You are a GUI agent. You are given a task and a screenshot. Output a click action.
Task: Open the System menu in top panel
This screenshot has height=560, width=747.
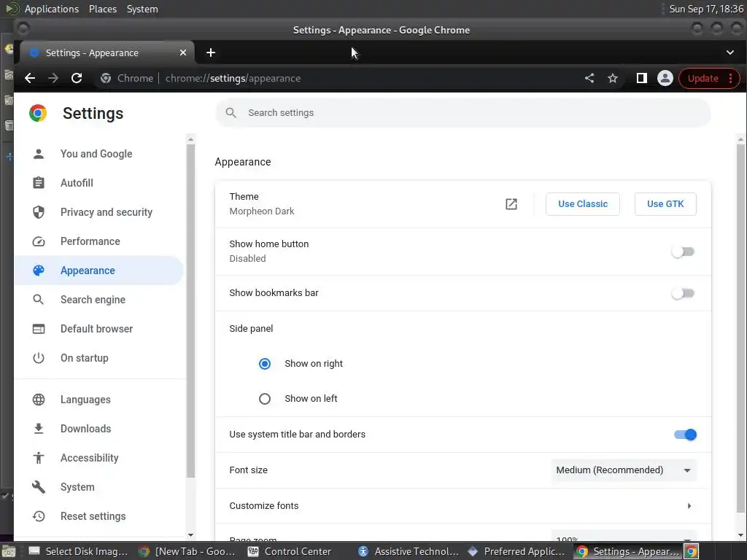[x=142, y=9]
